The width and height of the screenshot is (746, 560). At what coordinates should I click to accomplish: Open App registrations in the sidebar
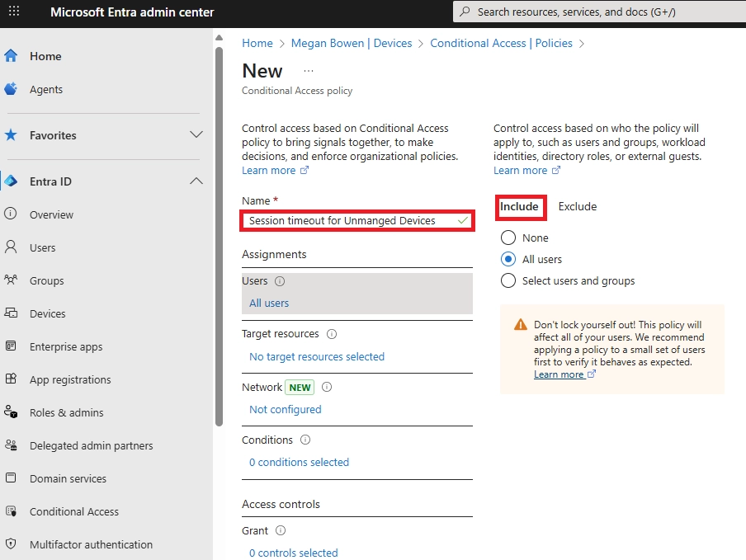point(70,380)
